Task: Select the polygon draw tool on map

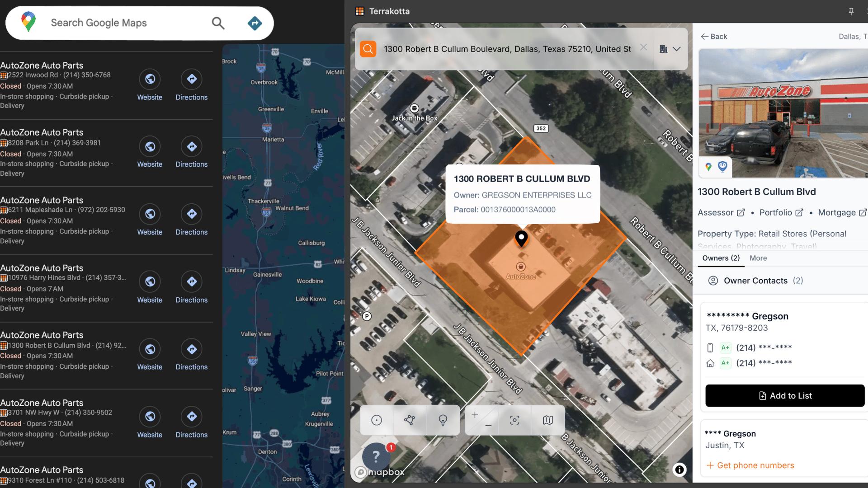Action: [x=410, y=420]
